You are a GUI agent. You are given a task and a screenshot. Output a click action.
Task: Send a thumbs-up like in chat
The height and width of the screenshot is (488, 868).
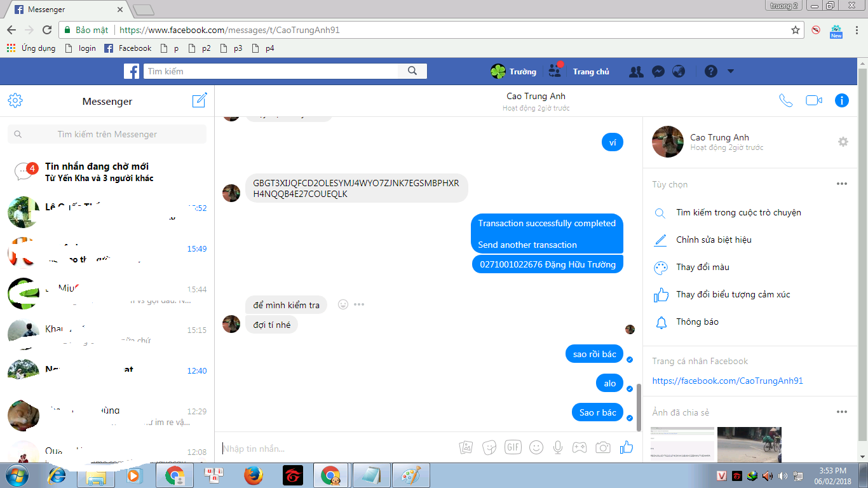[x=627, y=447]
